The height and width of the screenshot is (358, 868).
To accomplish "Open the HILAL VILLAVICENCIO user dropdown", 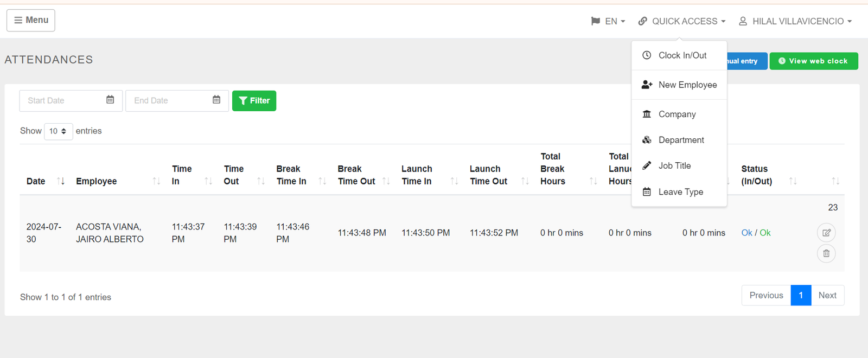I will point(795,21).
